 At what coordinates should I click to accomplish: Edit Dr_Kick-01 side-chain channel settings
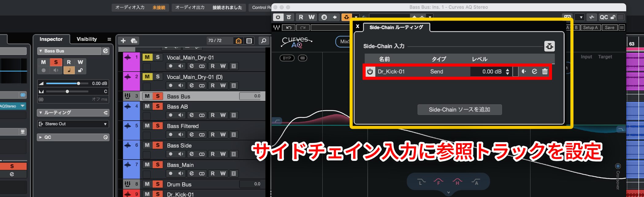(535, 71)
